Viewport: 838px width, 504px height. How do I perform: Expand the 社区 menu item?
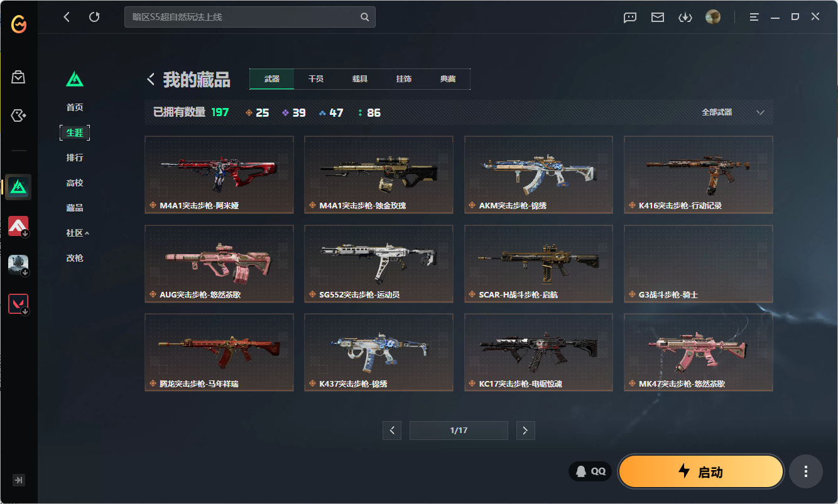[x=77, y=233]
